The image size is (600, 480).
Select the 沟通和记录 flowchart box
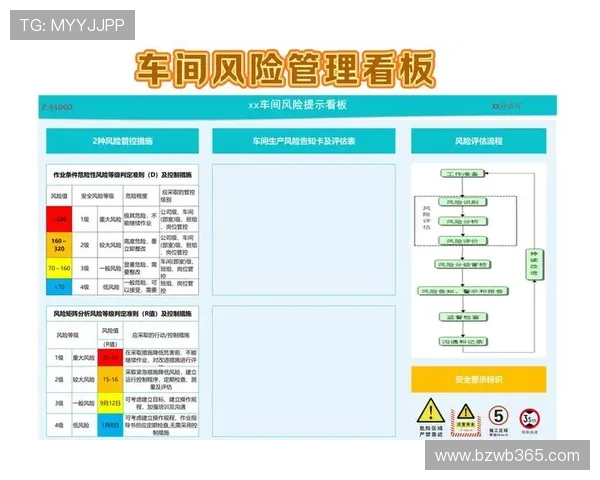[x=463, y=341]
